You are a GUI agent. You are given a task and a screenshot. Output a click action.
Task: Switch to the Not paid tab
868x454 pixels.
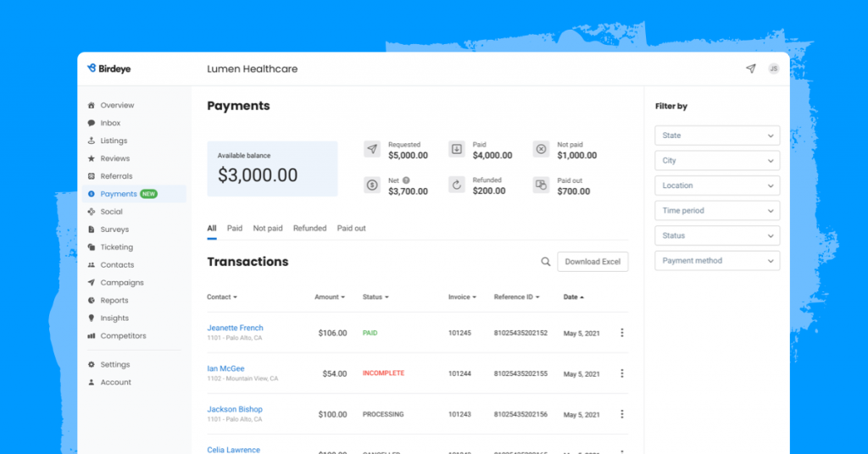(268, 229)
